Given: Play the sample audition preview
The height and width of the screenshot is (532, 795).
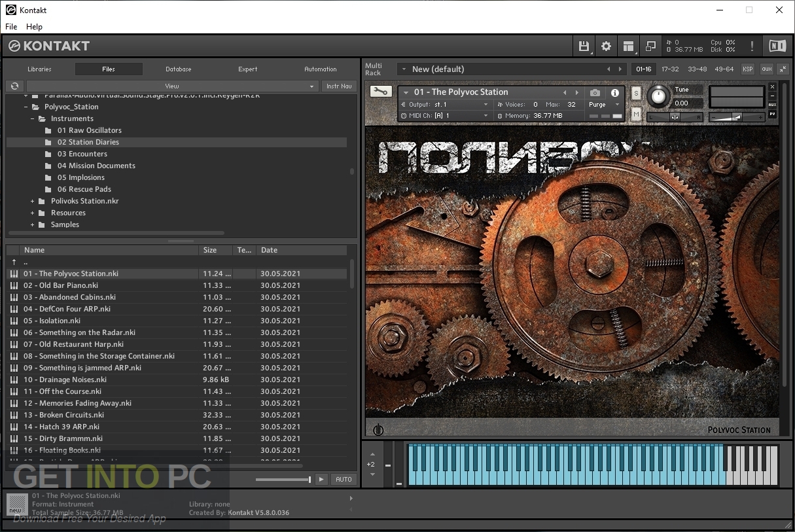Looking at the screenshot, I should 321,479.
